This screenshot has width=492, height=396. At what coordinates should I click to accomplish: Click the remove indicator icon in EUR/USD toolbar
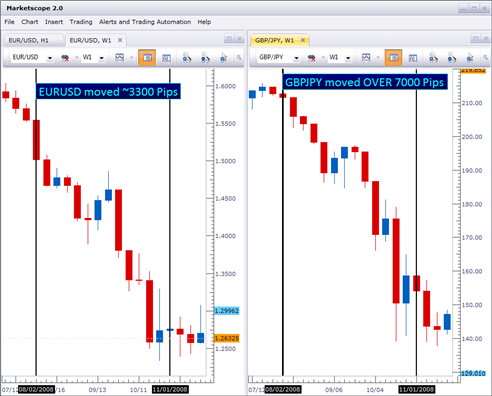[65, 58]
